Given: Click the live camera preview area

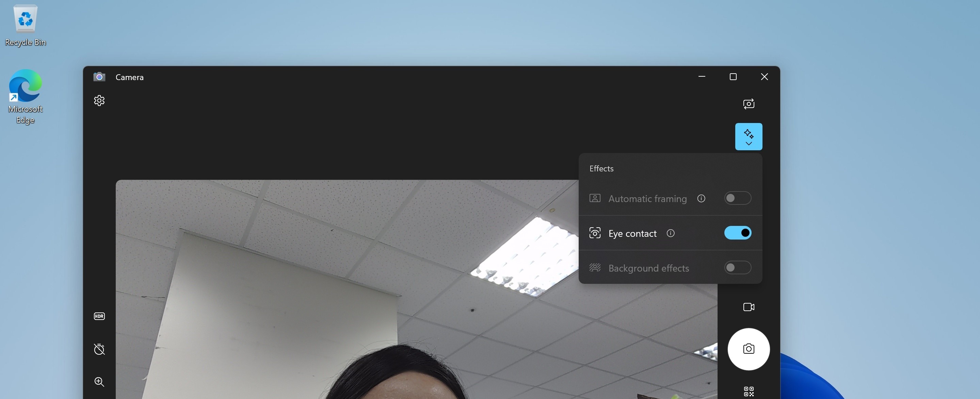Looking at the screenshot, I should [342, 305].
